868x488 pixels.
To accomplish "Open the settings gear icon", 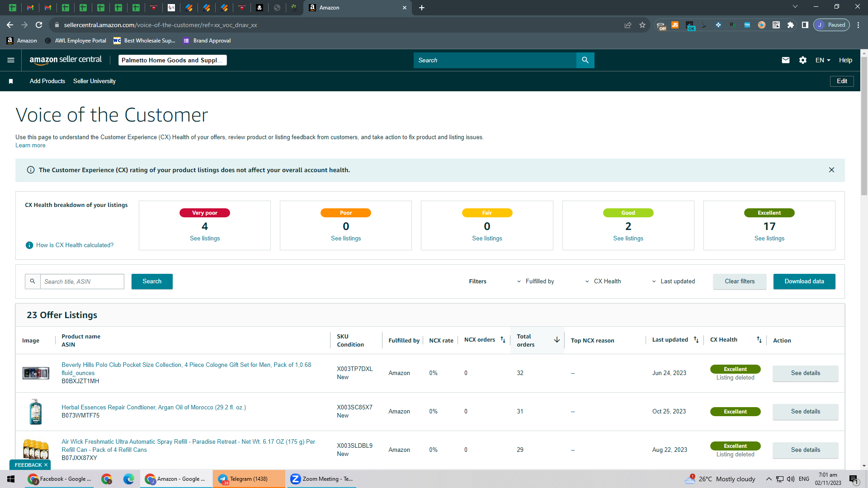I will tap(803, 60).
